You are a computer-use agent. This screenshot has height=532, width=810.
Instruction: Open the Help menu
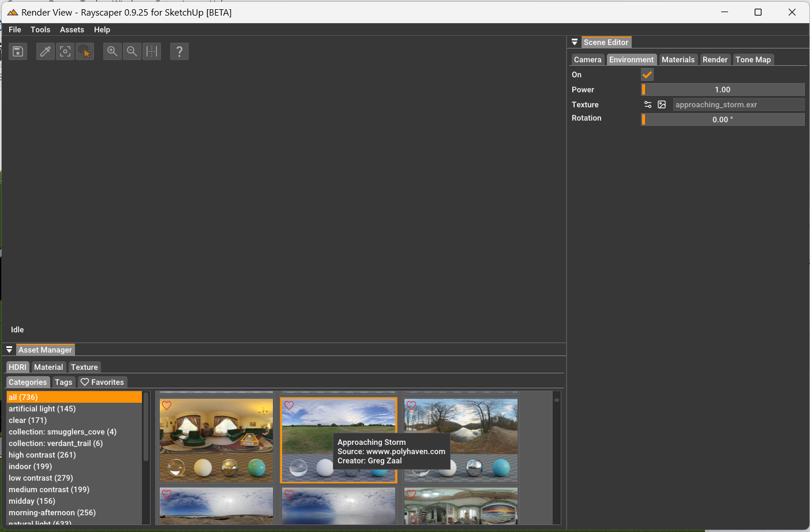[102, 29]
